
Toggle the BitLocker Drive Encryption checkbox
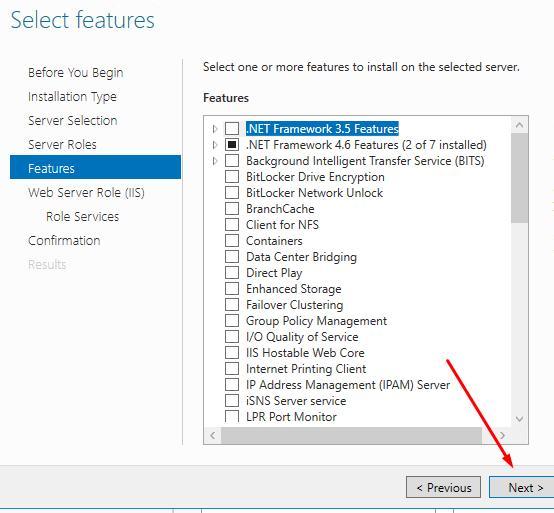tap(232, 177)
